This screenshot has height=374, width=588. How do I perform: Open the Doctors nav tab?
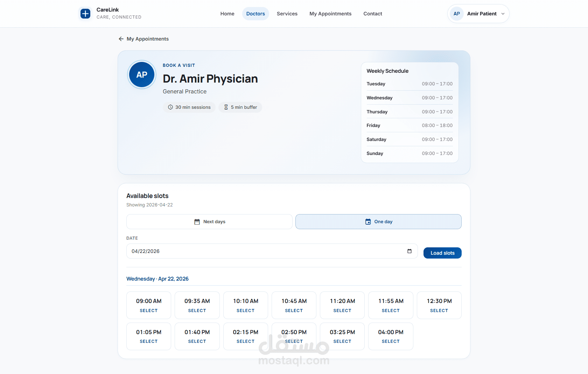(x=255, y=14)
